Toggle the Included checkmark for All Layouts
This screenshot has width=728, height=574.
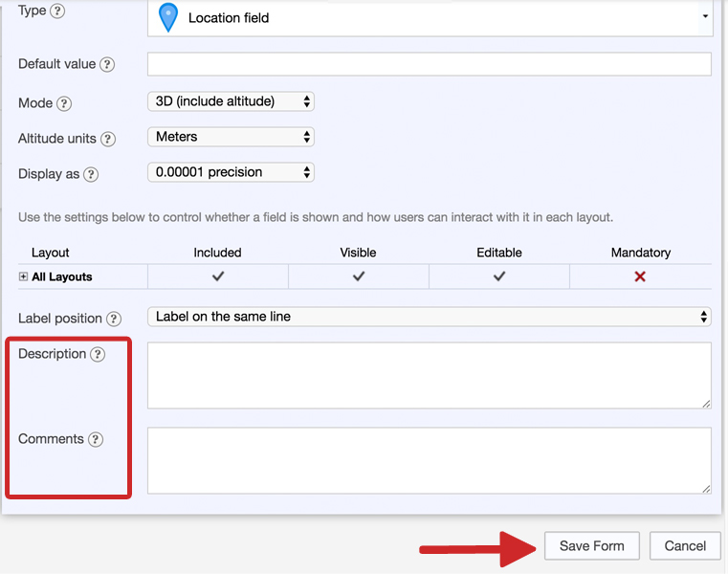pyautogui.click(x=218, y=276)
